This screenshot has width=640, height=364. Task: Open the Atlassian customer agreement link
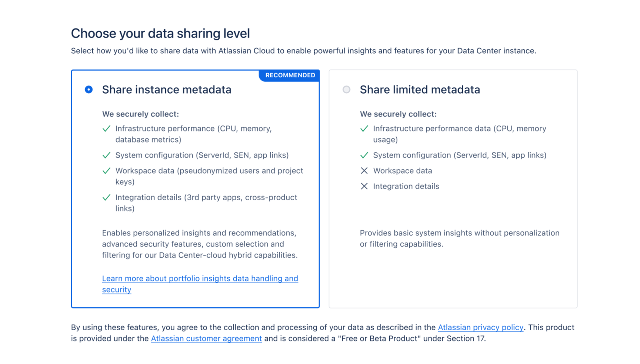click(206, 338)
